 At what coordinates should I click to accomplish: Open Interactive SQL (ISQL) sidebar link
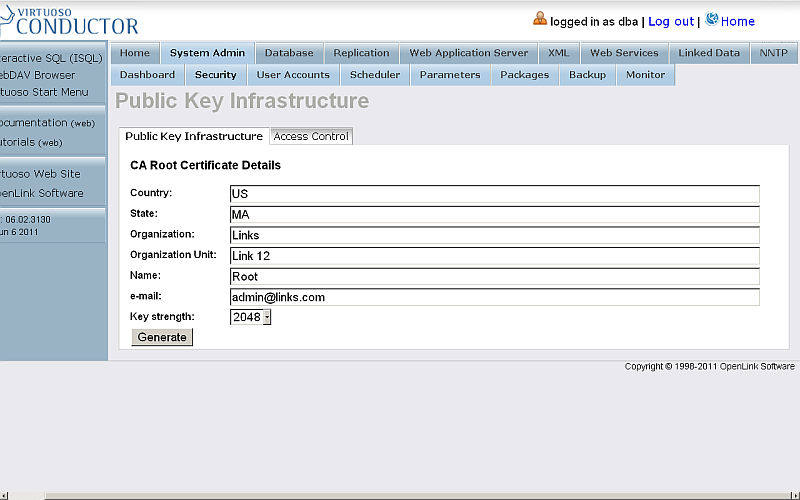pos(51,58)
